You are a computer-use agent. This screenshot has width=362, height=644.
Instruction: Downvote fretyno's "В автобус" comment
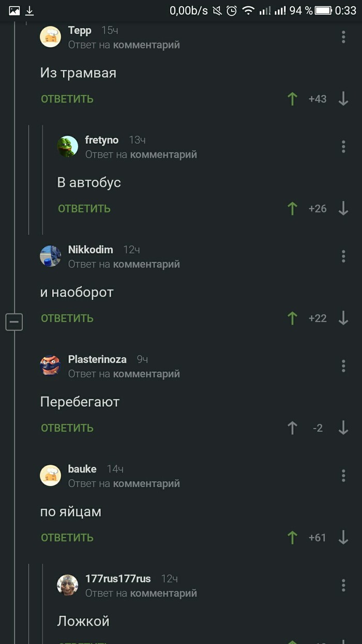(x=343, y=209)
